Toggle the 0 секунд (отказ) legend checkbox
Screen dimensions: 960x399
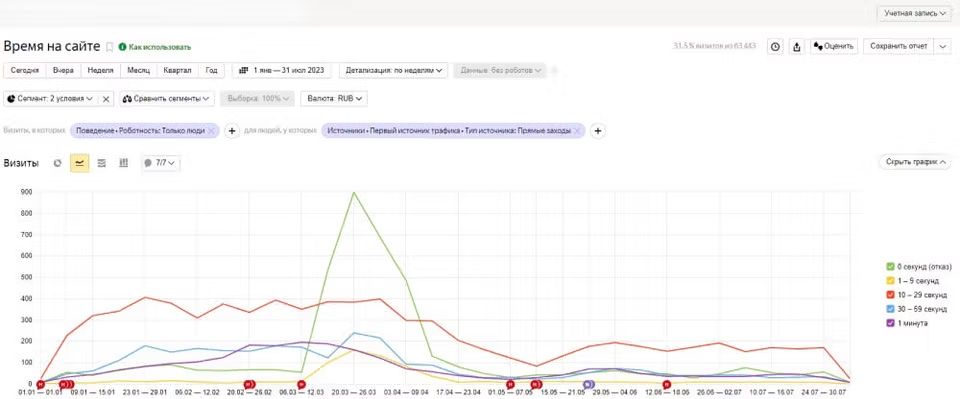point(890,266)
